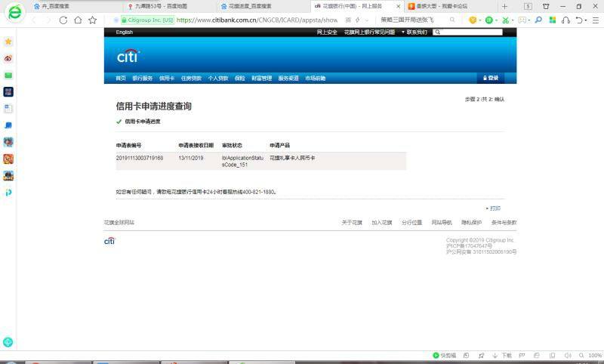The height and width of the screenshot is (364, 604).
Task: Click the teal circle icon at sidebar bottom
Action: [x=8, y=342]
